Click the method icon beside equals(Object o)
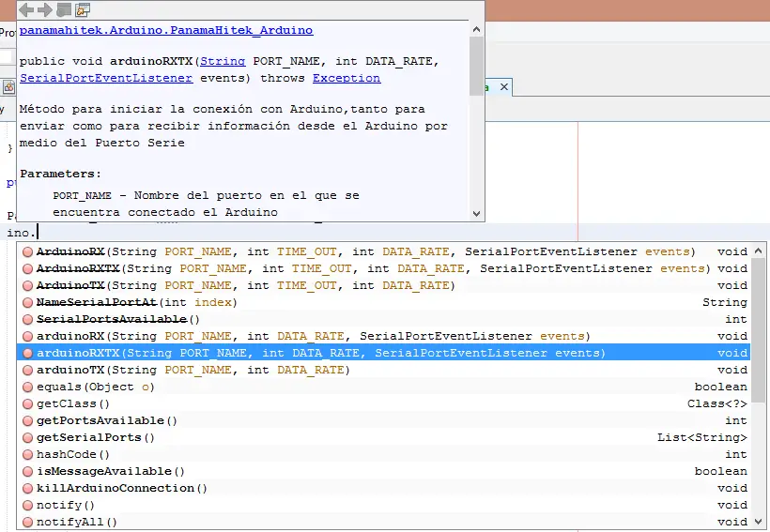 click(x=27, y=387)
